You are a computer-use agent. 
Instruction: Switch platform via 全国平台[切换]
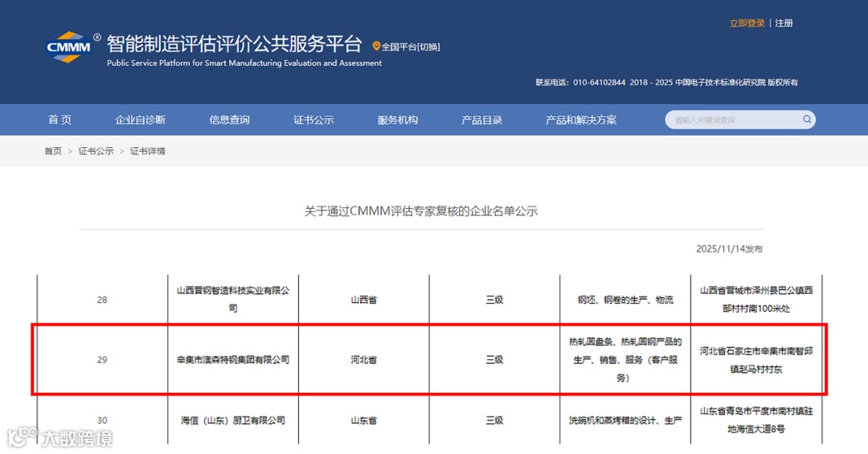(410, 47)
